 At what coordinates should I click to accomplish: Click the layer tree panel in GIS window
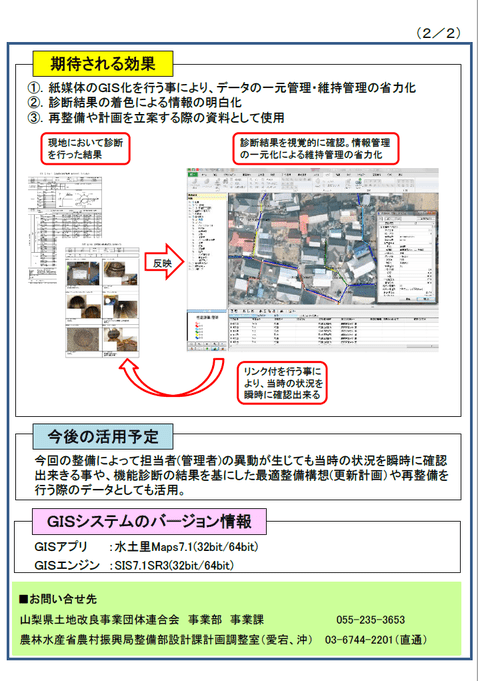tap(207, 251)
